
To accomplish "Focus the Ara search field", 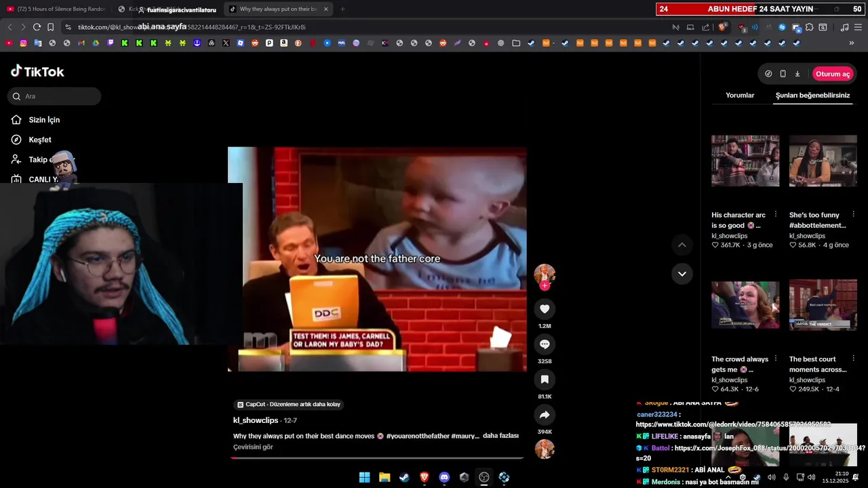I will click(54, 96).
